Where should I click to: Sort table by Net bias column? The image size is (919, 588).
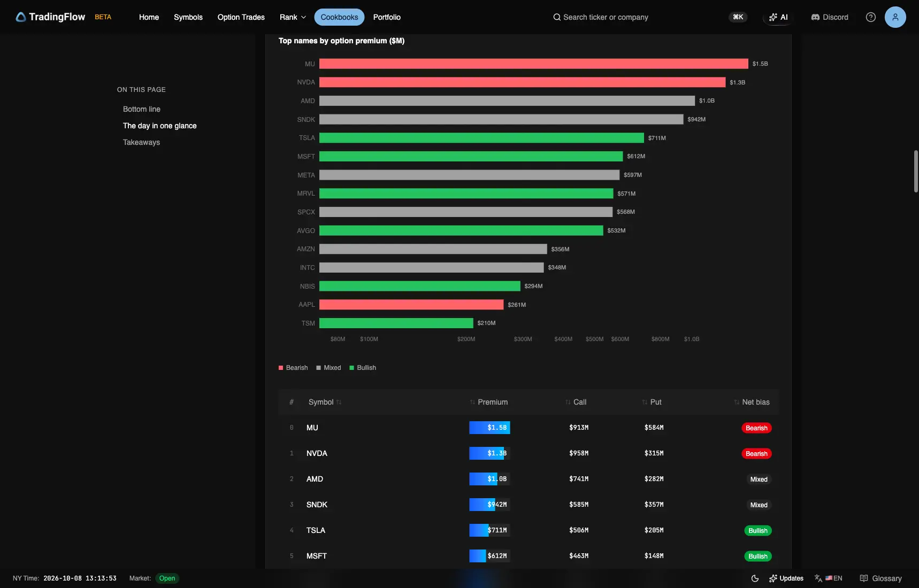point(752,402)
